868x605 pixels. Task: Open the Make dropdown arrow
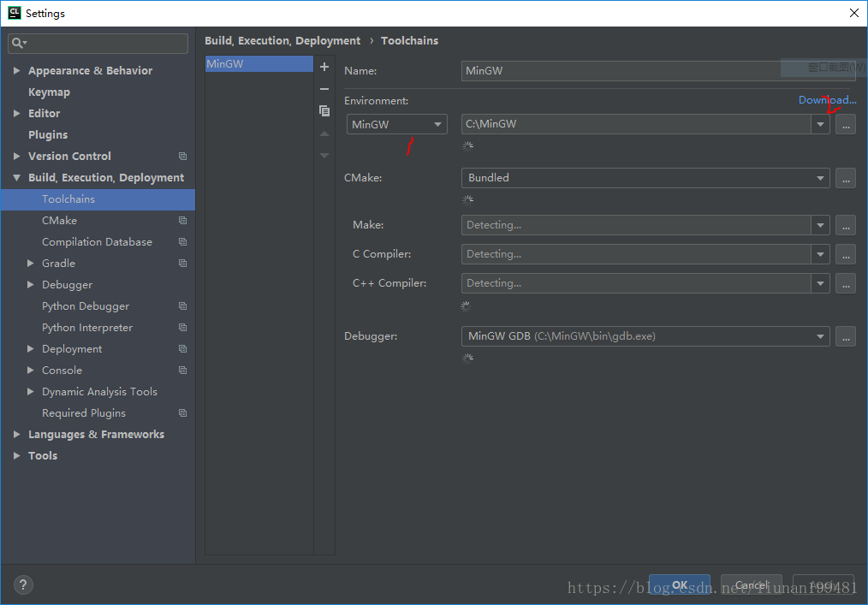click(820, 225)
